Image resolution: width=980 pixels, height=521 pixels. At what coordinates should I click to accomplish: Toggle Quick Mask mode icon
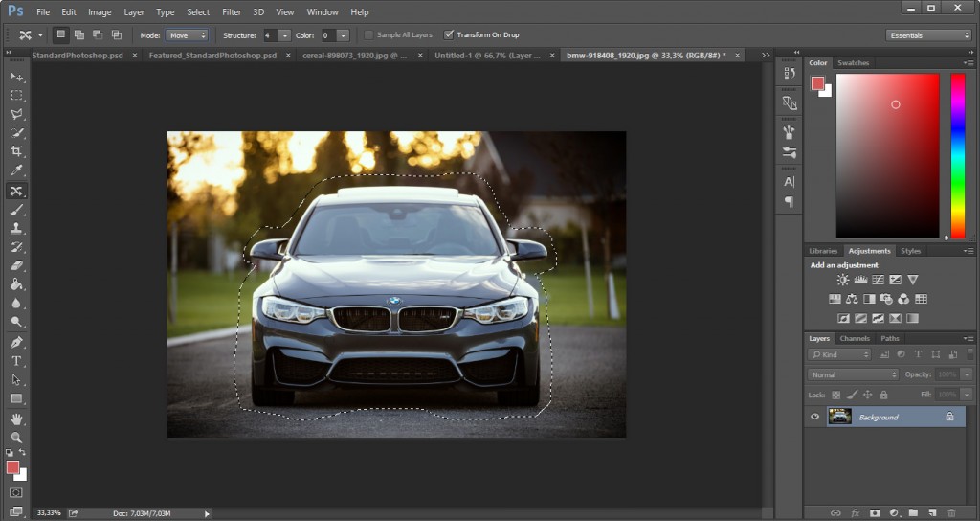click(16, 493)
